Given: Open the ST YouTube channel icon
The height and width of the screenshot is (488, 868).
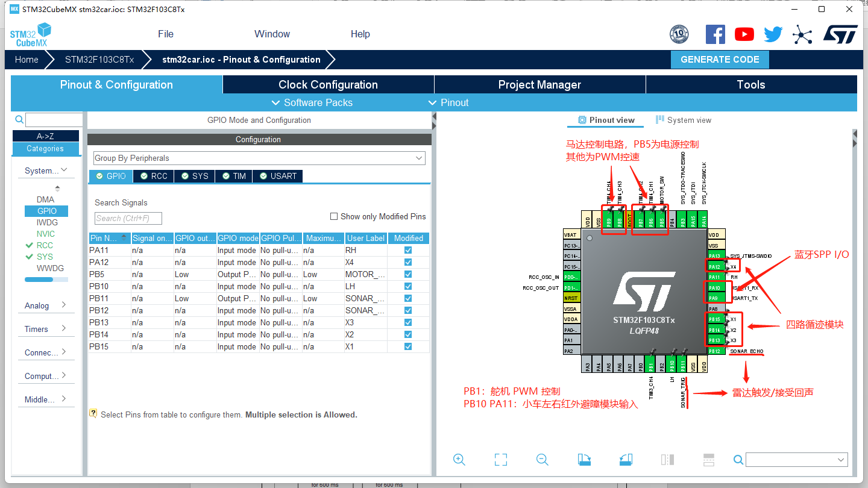Looking at the screenshot, I should (744, 34).
